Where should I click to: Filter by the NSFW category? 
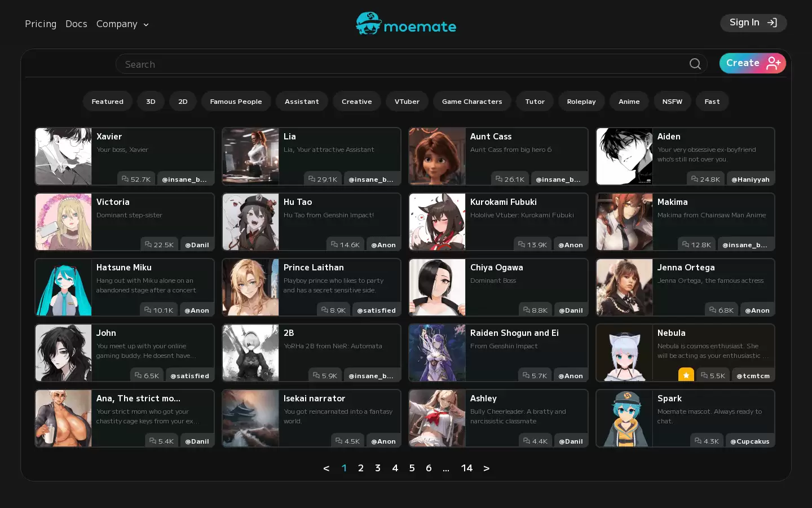(x=672, y=102)
